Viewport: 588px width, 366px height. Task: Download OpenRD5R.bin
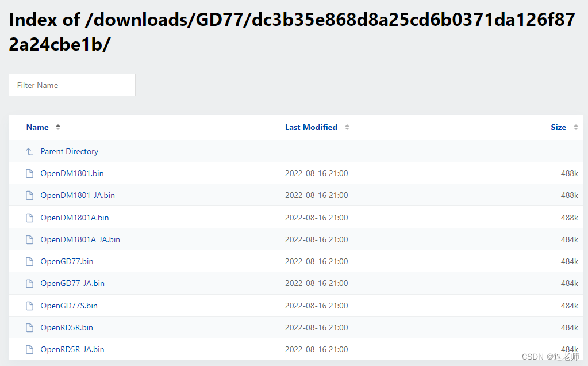pos(67,327)
